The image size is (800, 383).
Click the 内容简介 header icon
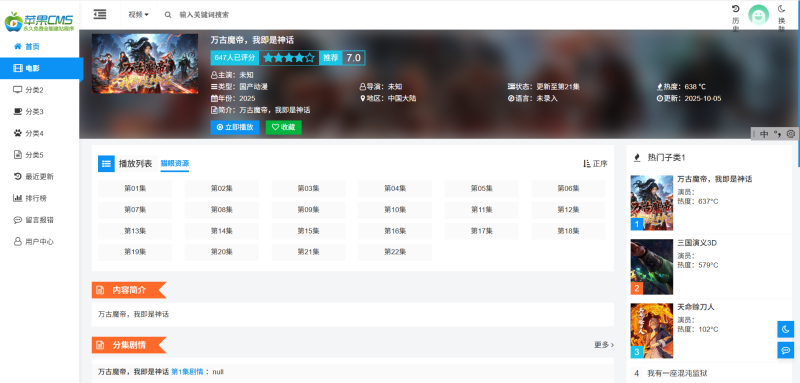click(x=100, y=290)
